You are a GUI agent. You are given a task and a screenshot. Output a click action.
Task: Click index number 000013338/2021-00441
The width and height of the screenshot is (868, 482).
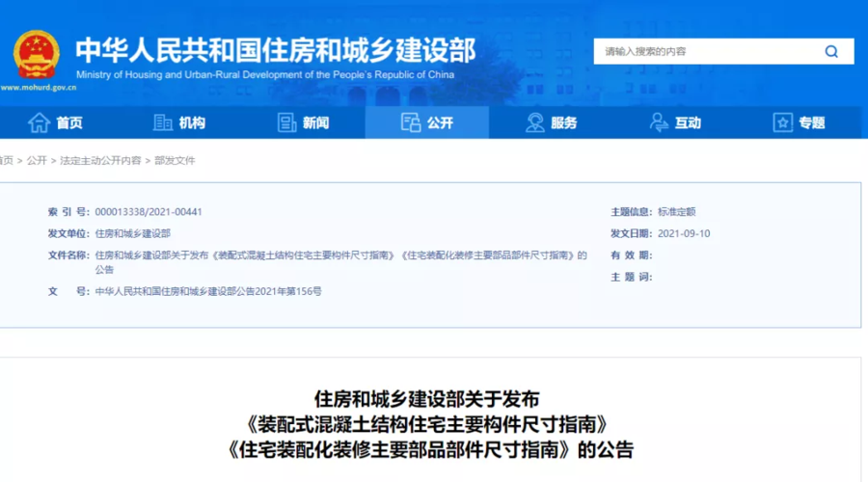[x=149, y=212]
